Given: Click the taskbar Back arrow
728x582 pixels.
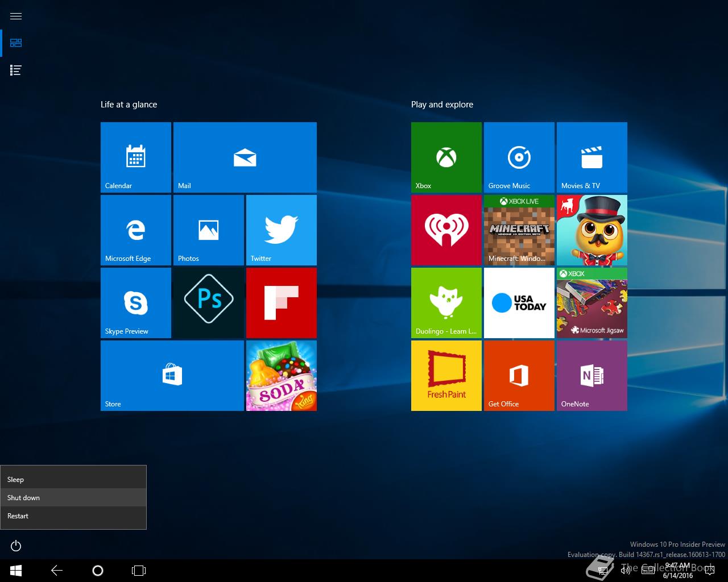Looking at the screenshot, I should pos(57,571).
